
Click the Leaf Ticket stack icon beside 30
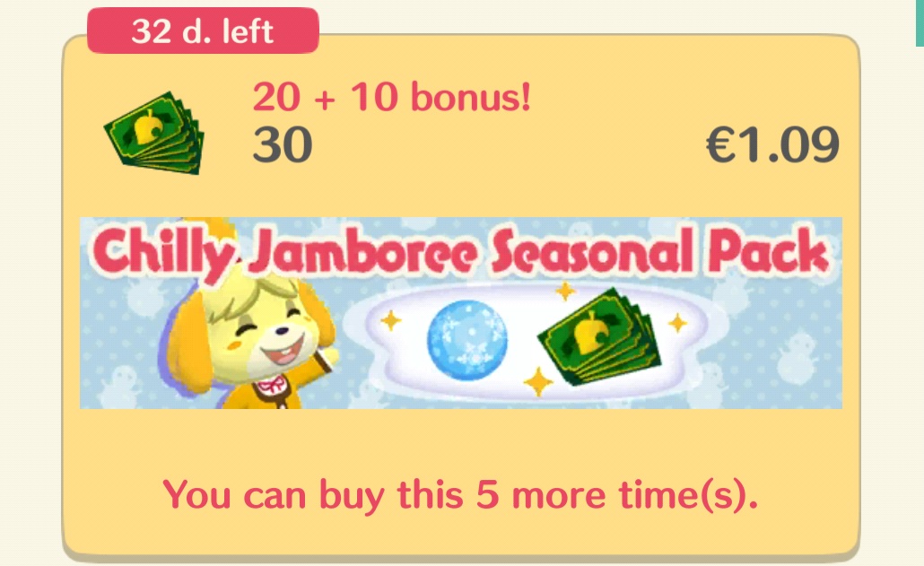154,133
